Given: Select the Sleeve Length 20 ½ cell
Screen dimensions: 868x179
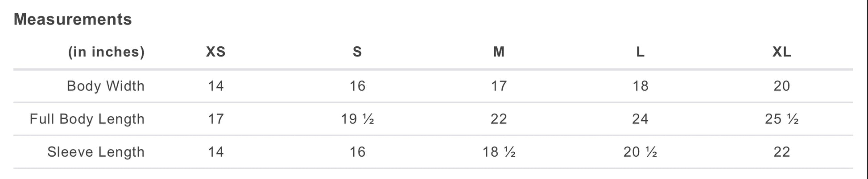Looking at the screenshot, I should tap(640, 152).
